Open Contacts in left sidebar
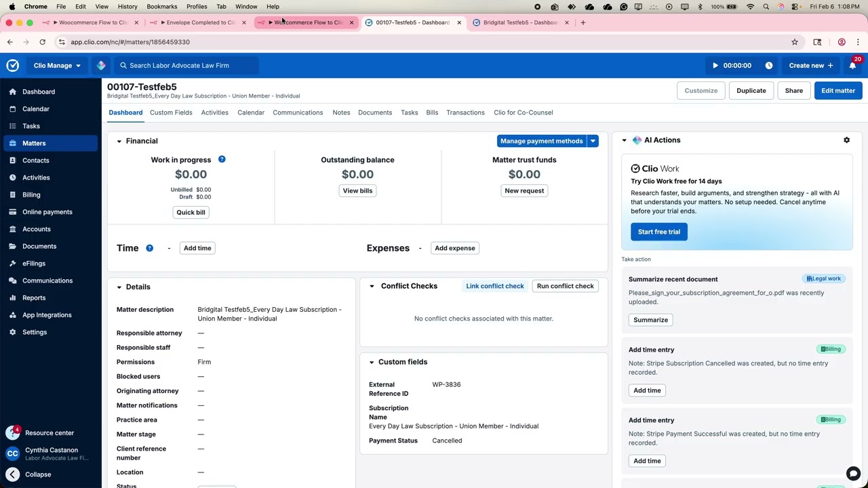This screenshot has height=488, width=868. tap(36, 161)
